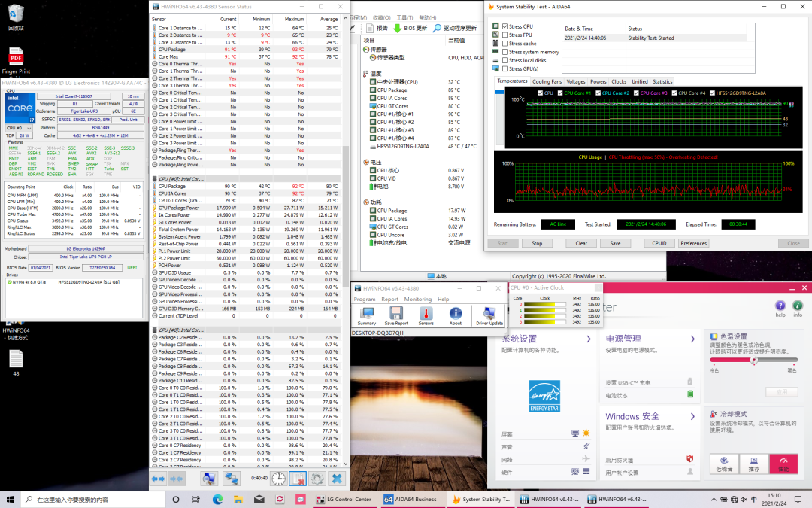Screen dimensions: 812x508
Task: Click the LG Control Center info icon
Action: pos(798,306)
